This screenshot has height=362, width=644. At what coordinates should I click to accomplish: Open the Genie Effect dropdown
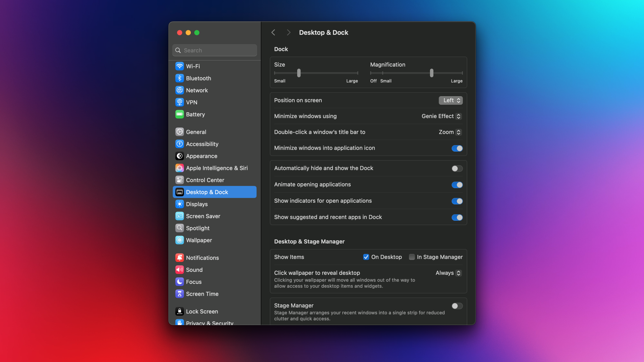442,116
